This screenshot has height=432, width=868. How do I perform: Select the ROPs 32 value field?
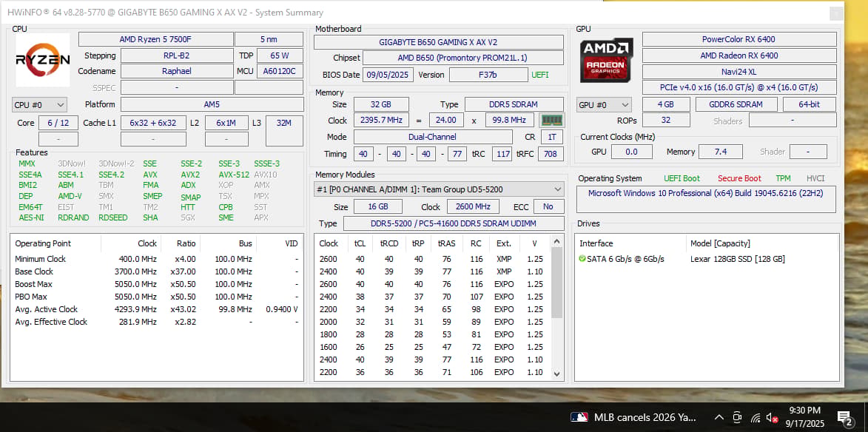666,120
